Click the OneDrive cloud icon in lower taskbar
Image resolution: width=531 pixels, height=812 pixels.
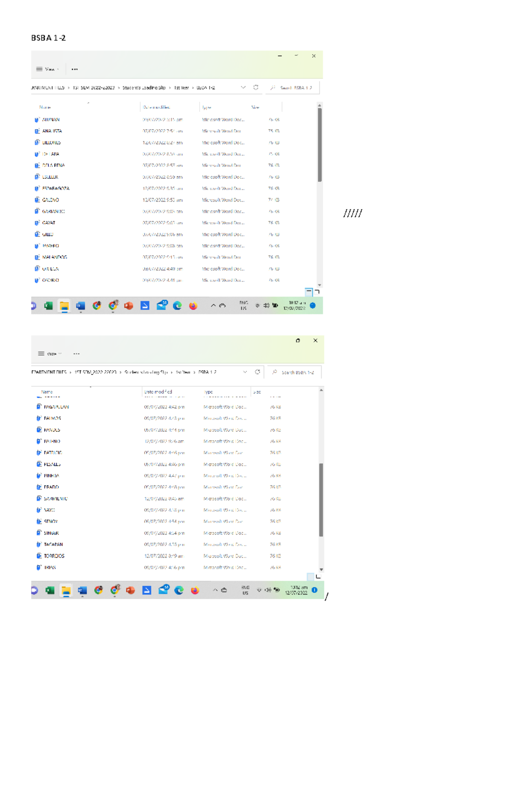(224, 590)
